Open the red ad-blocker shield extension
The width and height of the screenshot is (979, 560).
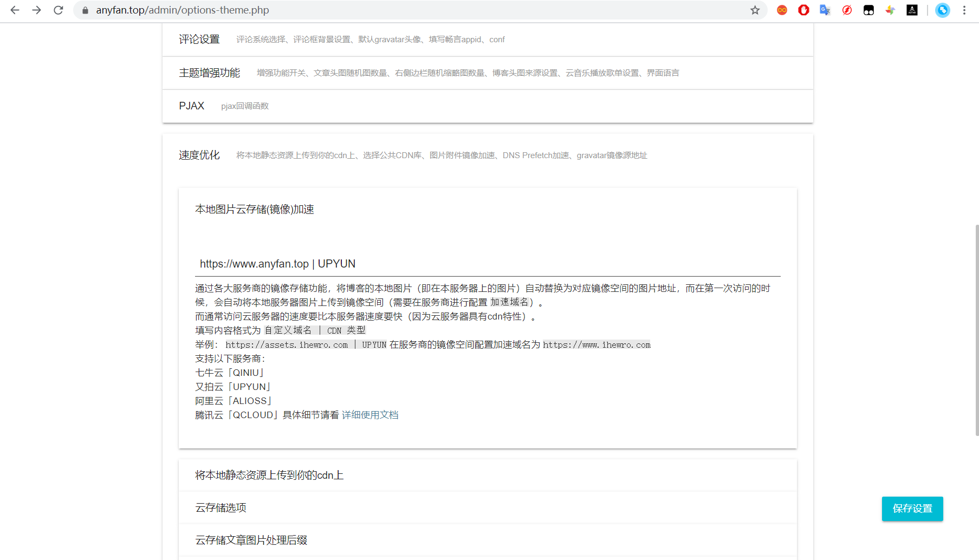click(803, 10)
